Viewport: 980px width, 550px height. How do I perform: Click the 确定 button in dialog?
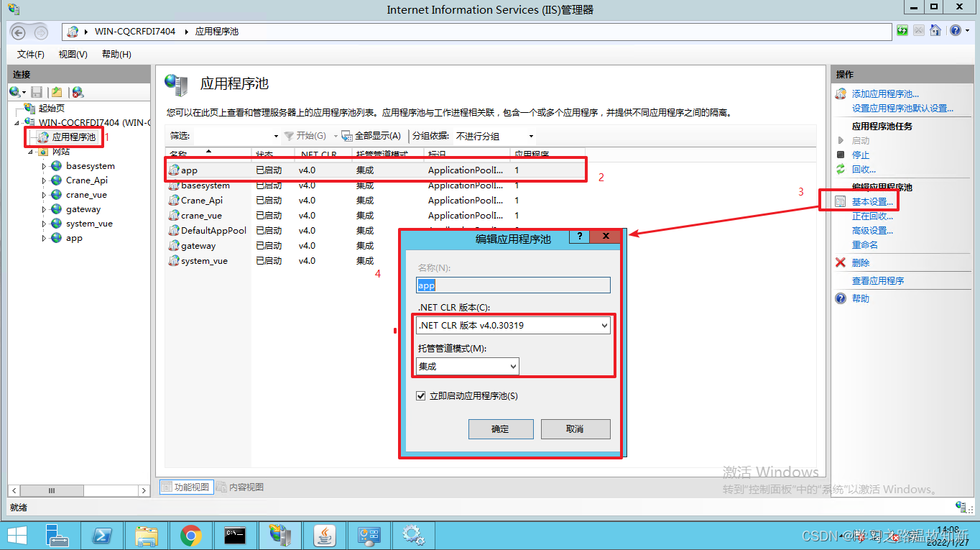click(501, 429)
